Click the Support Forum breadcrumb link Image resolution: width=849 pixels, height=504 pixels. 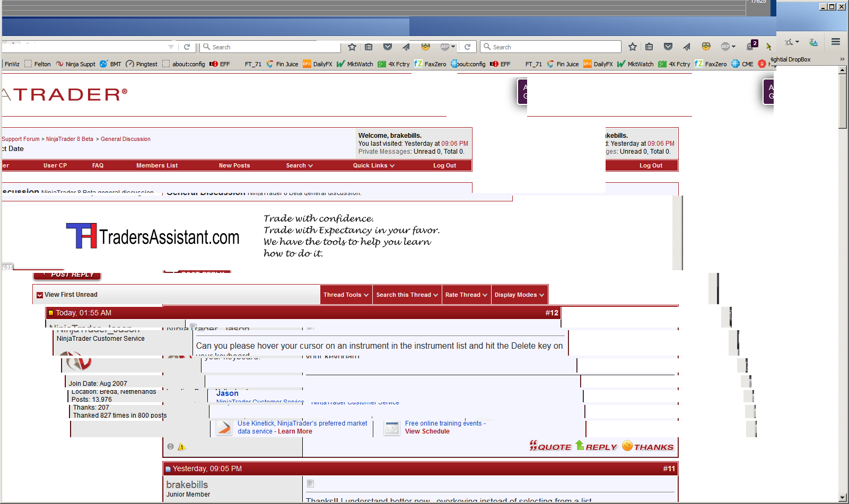pos(21,139)
